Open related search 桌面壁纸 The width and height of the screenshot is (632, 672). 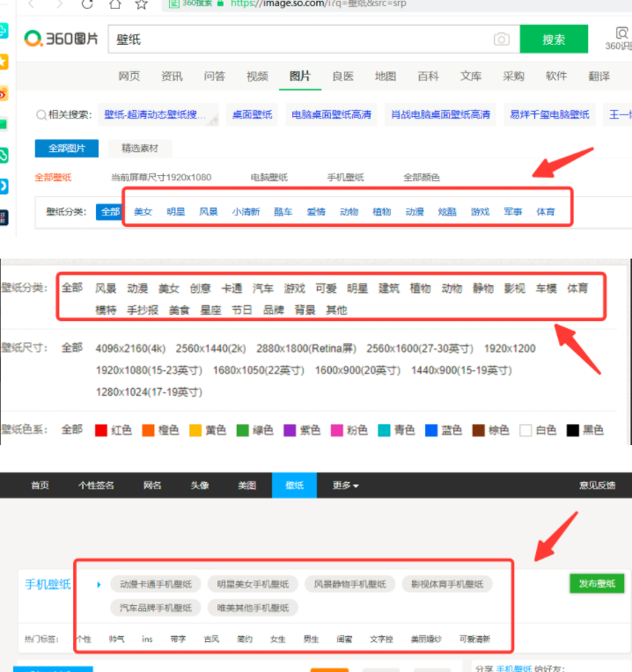[252, 114]
